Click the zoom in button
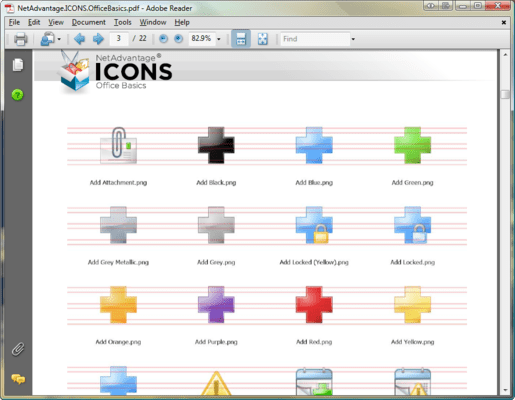515x400 pixels. coord(178,39)
